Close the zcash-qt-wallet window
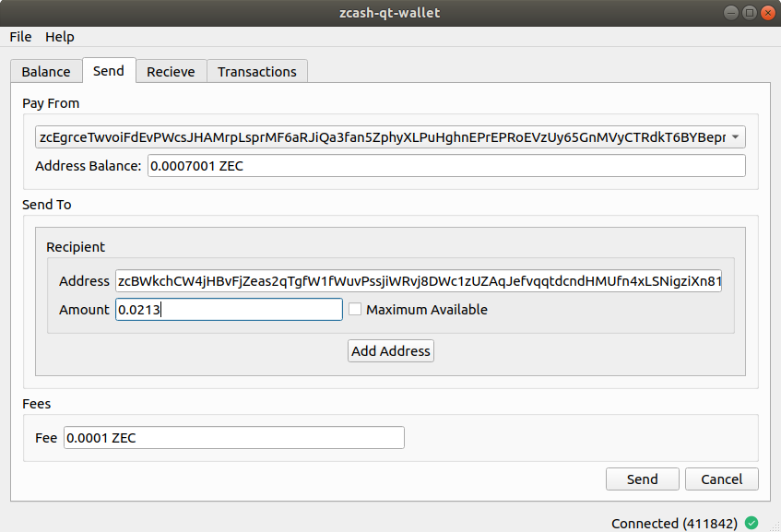This screenshot has width=781, height=532. pos(767,13)
